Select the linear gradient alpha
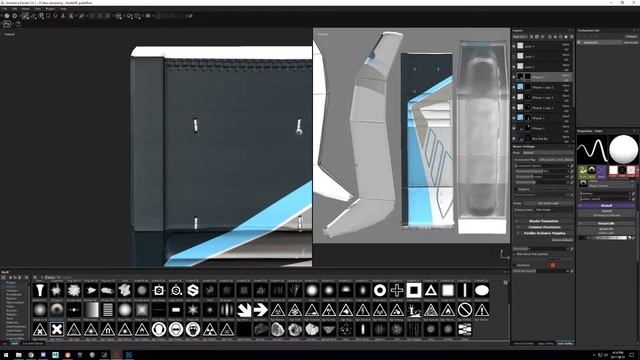 pos(91,310)
